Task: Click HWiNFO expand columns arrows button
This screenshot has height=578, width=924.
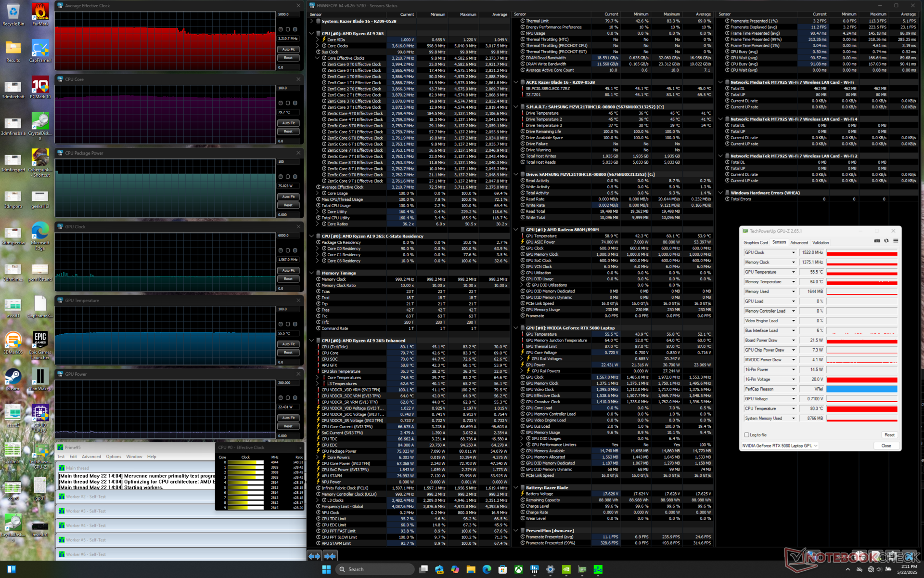Action: [314, 556]
